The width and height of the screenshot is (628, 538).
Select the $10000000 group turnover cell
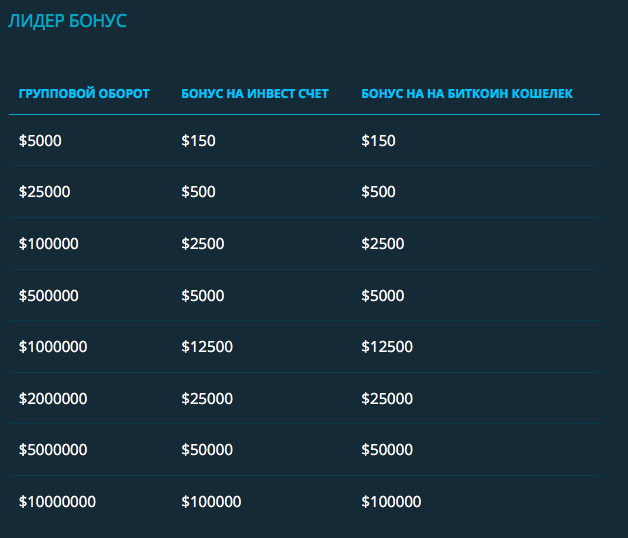(x=57, y=502)
